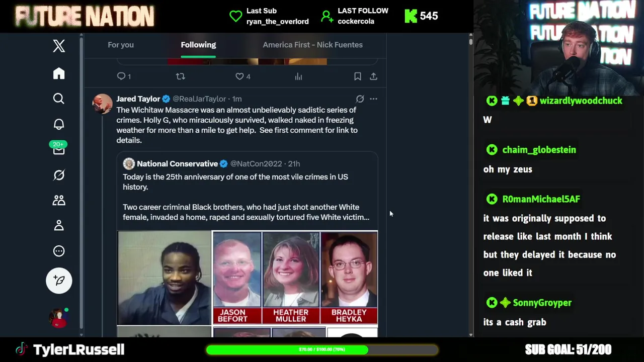Open Communities people icon in sidebar

point(59,200)
